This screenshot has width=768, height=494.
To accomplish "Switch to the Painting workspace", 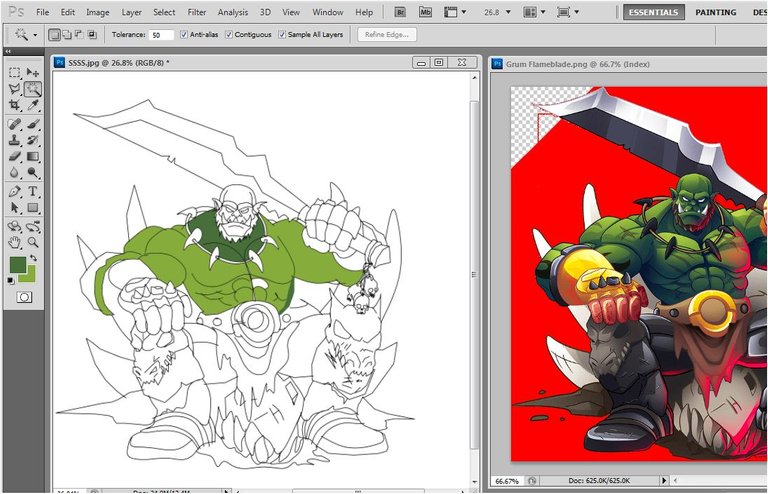I will point(716,12).
